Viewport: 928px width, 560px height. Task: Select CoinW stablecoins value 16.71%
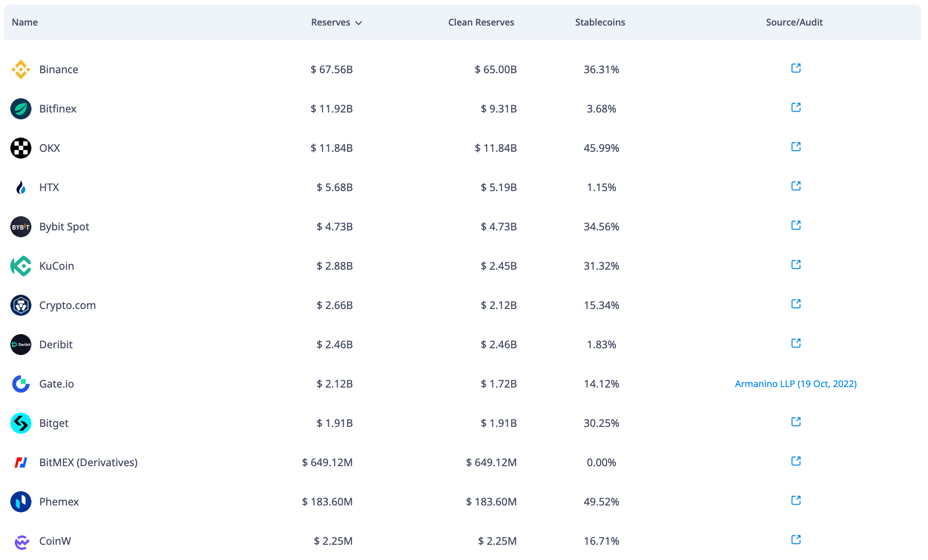(x=601, y=541)
